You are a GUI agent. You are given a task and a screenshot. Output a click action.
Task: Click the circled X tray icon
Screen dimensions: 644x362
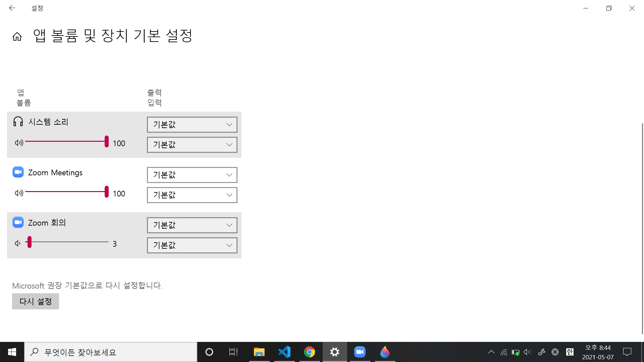pyautogui.click(x=555, y=352)
